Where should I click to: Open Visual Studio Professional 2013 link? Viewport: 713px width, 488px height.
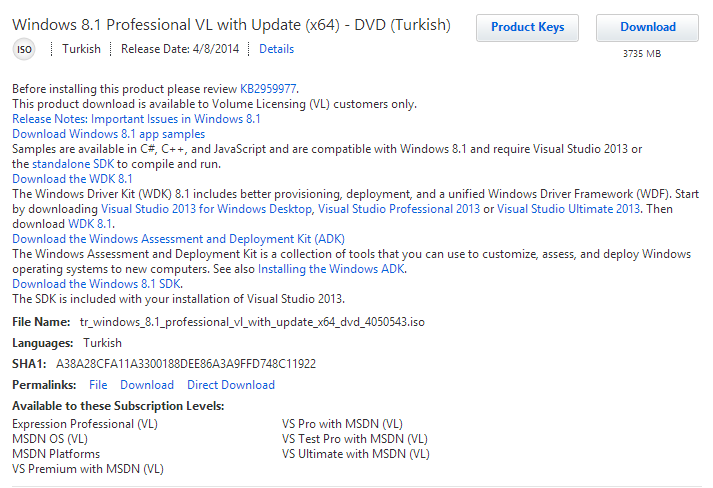[399, 209]
